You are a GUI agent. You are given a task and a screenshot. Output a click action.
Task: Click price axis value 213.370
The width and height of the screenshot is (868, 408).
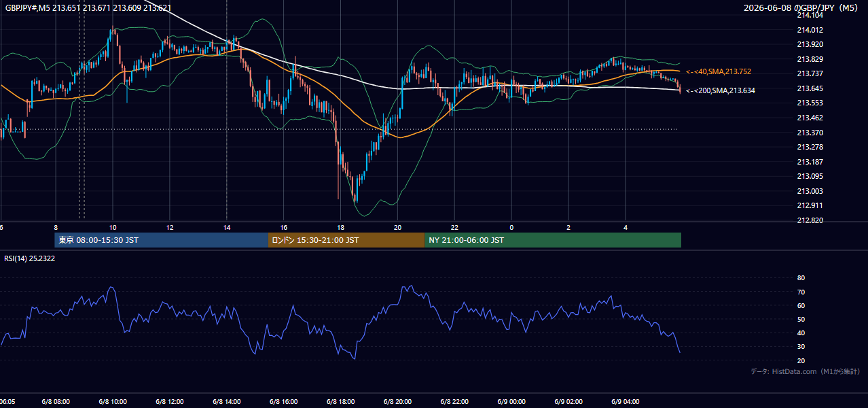click(810, 133)
